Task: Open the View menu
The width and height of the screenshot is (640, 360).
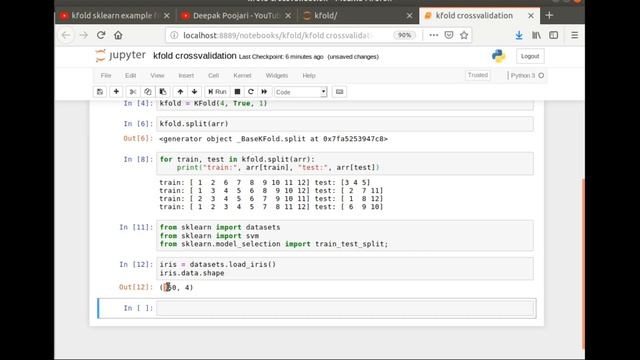Action: coord(157,76)
